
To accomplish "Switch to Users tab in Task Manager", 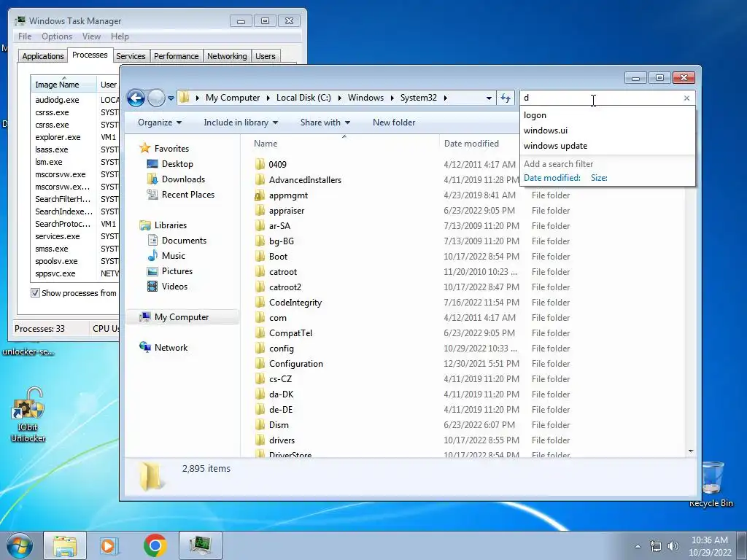I will 266,56.
